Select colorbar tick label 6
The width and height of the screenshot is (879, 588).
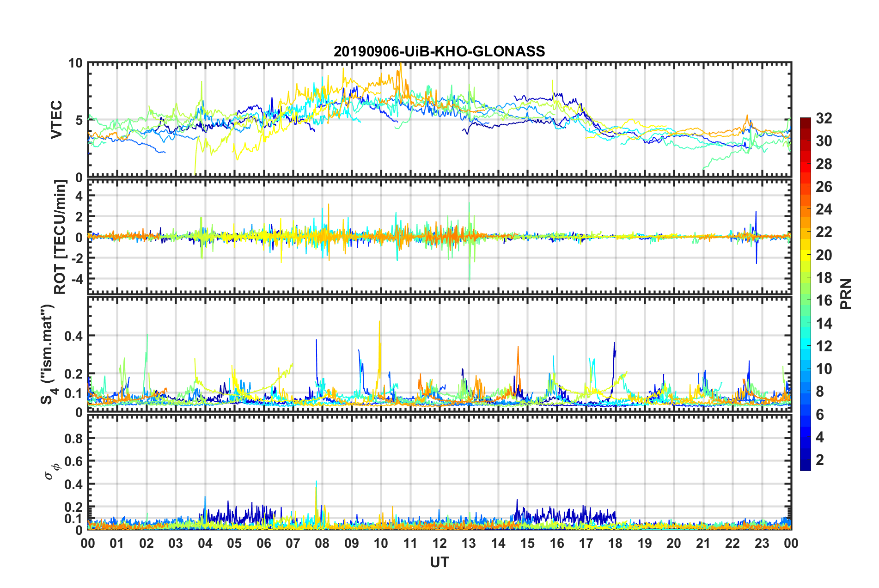(x=820, y=414)
